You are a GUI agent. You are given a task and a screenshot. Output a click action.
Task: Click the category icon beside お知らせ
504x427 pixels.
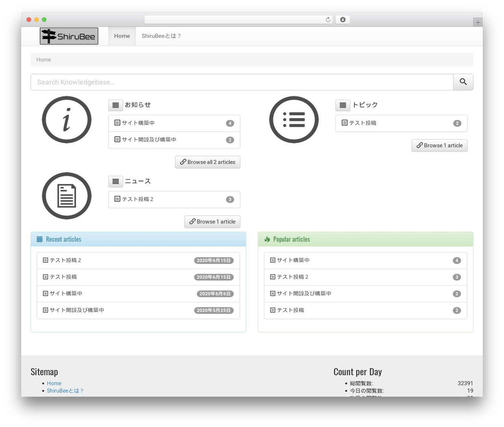115,105
